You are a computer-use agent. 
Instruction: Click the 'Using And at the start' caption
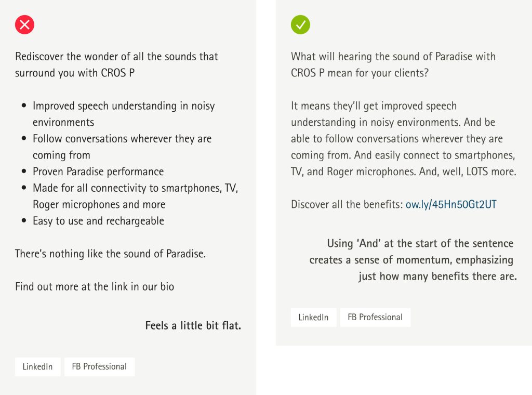413,260
